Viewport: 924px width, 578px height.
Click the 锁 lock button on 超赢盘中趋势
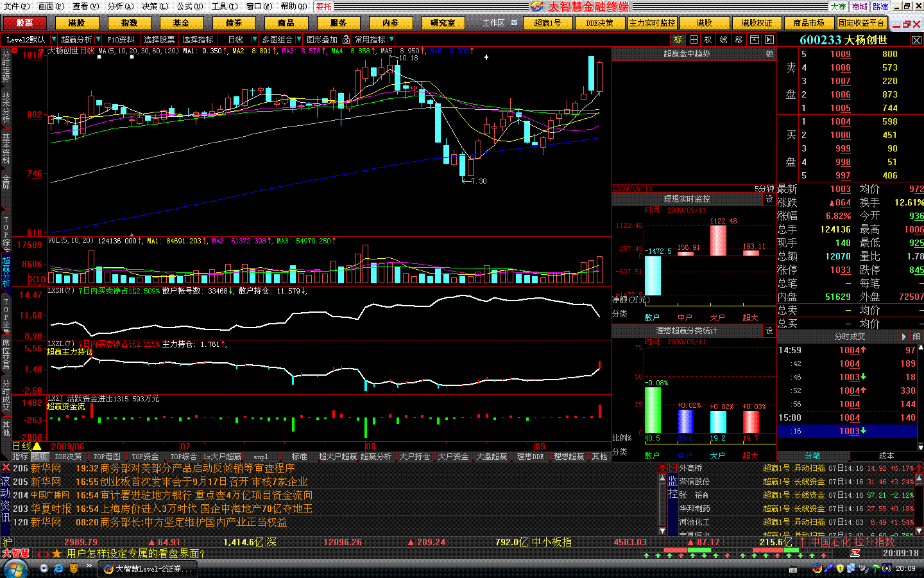point(769,54)
